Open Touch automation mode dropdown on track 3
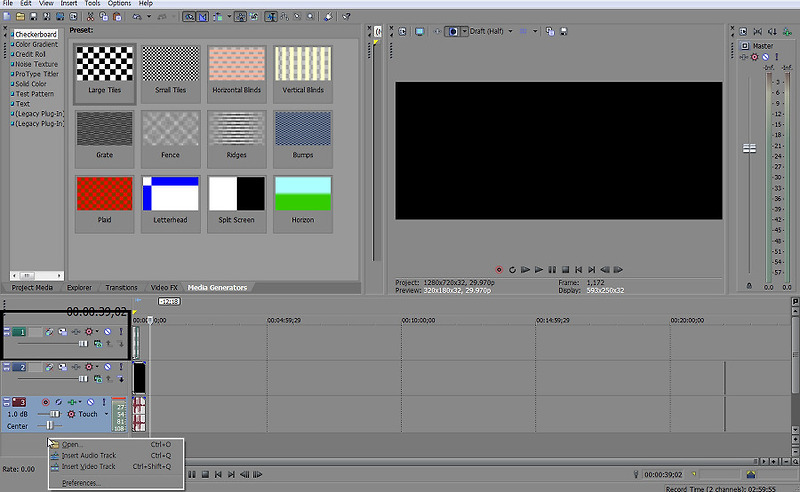Image resolution: width=800 pixels, height=492 pixels. [106, 414]
